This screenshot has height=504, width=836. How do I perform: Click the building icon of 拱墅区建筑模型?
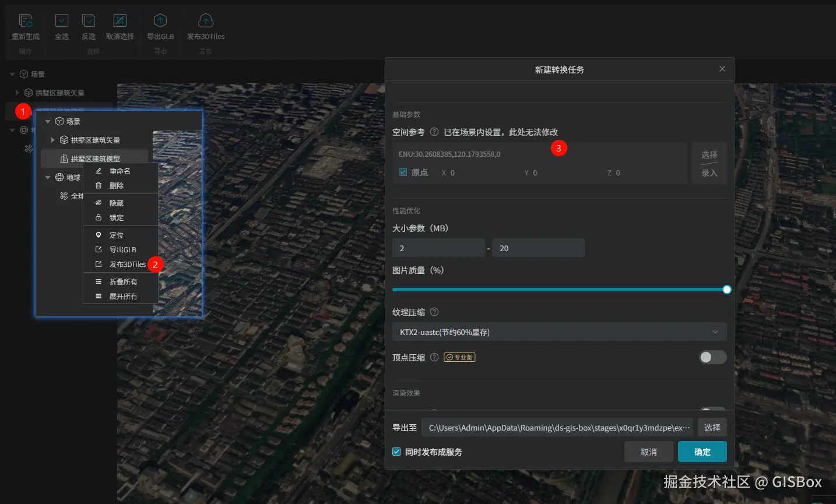(64, 158)
